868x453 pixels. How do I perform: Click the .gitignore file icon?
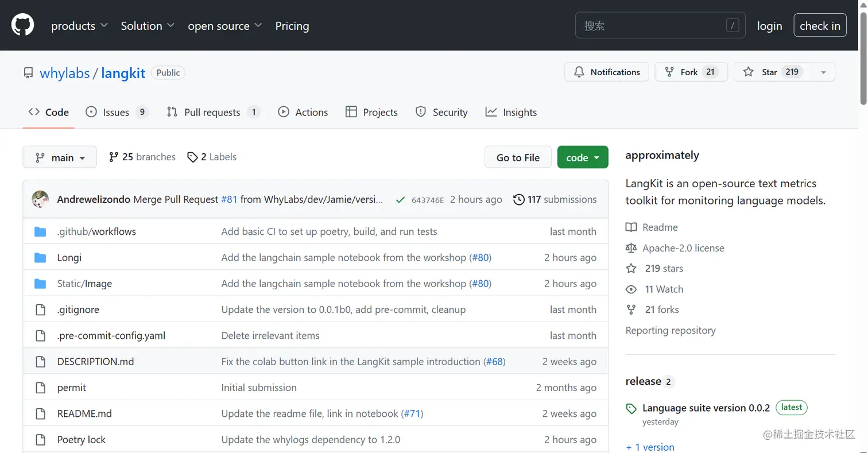point(40,309)
